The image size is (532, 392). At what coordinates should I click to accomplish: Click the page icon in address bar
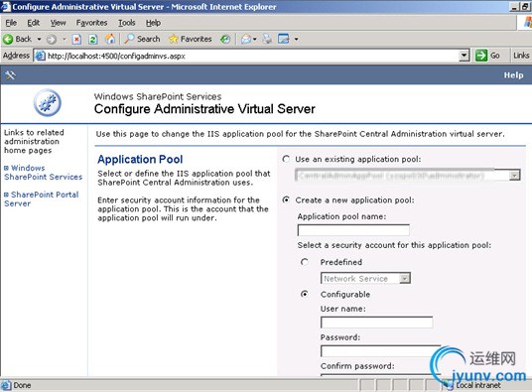click(40, 56)
